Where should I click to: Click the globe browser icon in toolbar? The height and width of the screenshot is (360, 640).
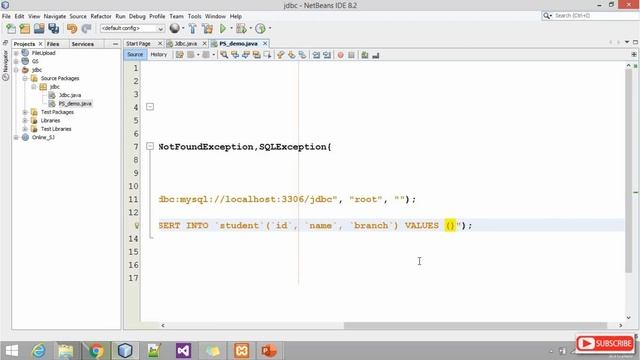[x=174, y=28]
